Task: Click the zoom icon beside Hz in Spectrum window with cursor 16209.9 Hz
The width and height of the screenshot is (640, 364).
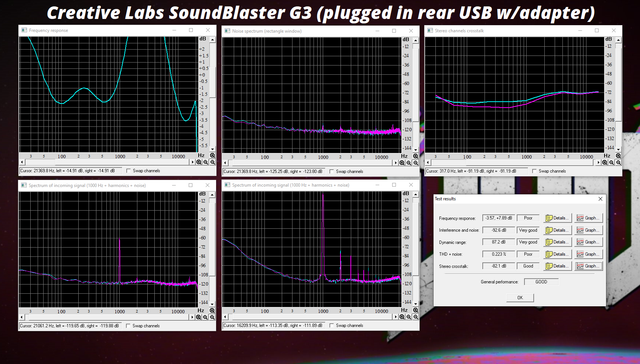Action: tap(416, 310)
